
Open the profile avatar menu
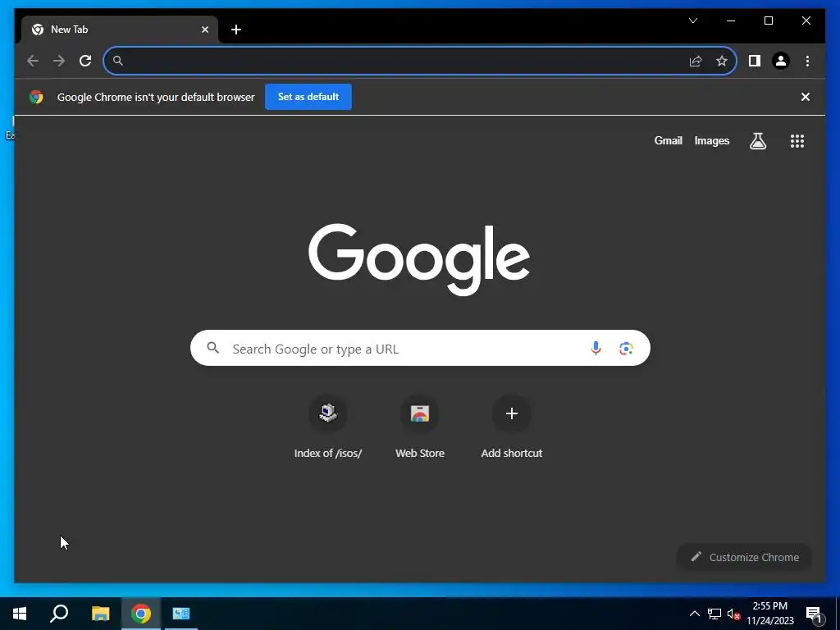point(781,61)
